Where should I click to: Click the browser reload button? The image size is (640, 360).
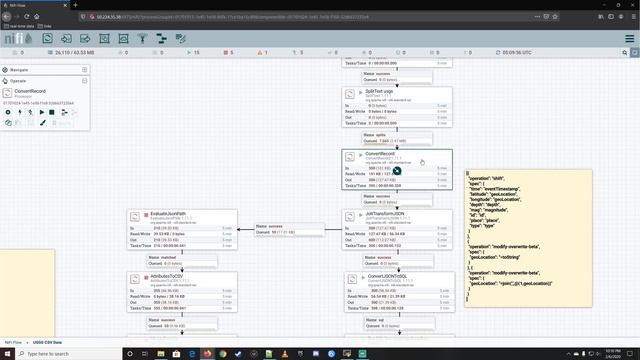27,17
